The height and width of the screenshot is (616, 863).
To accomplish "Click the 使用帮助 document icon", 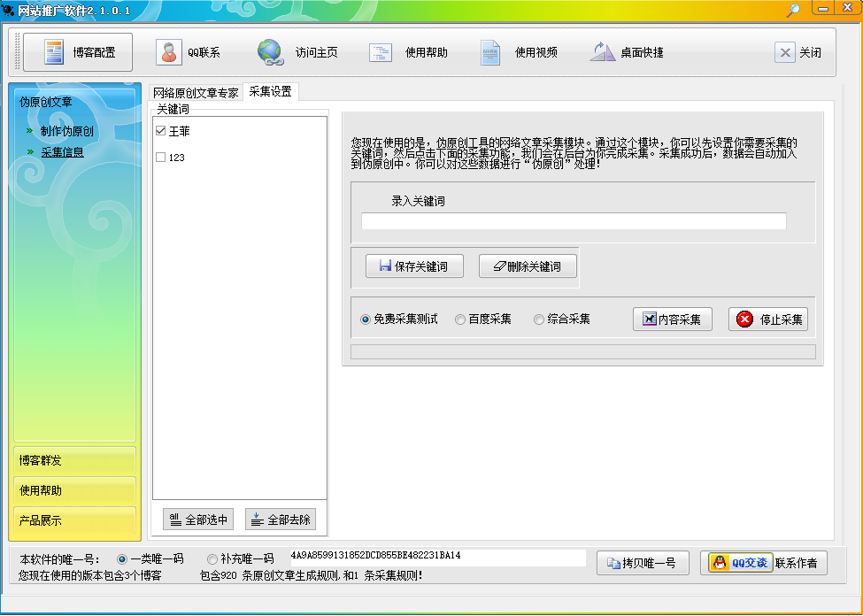I will (x=381, y=53).
